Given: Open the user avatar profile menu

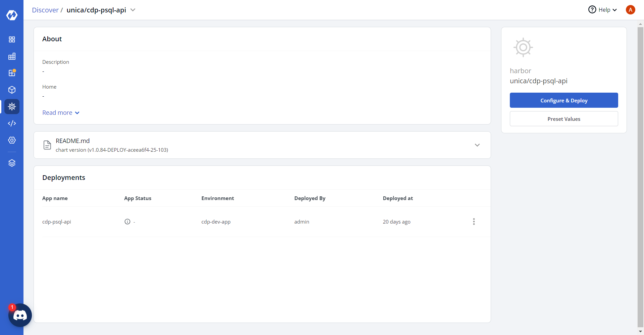Looking at the screenshot, I should (x=630, y=10).
